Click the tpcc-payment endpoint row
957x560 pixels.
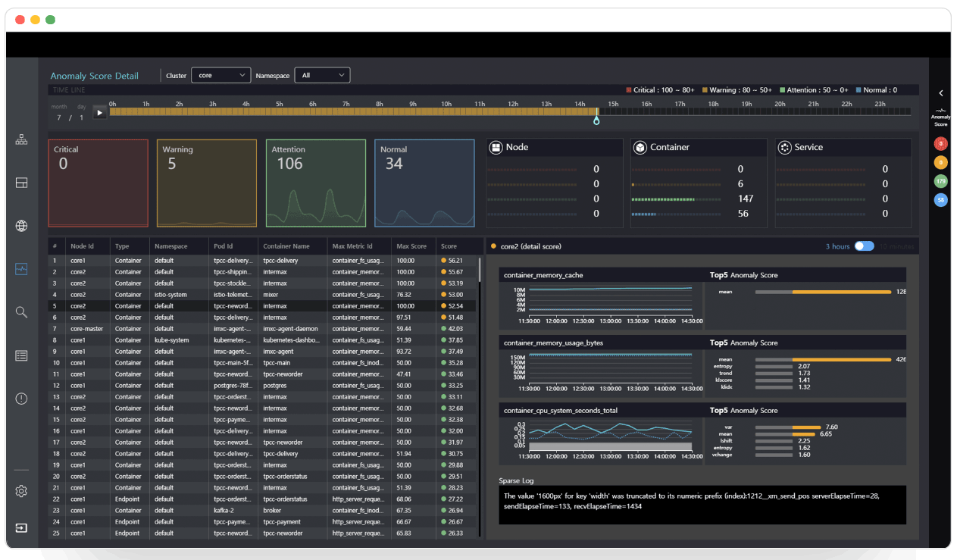pyautogui.click(x=262, y=522)
